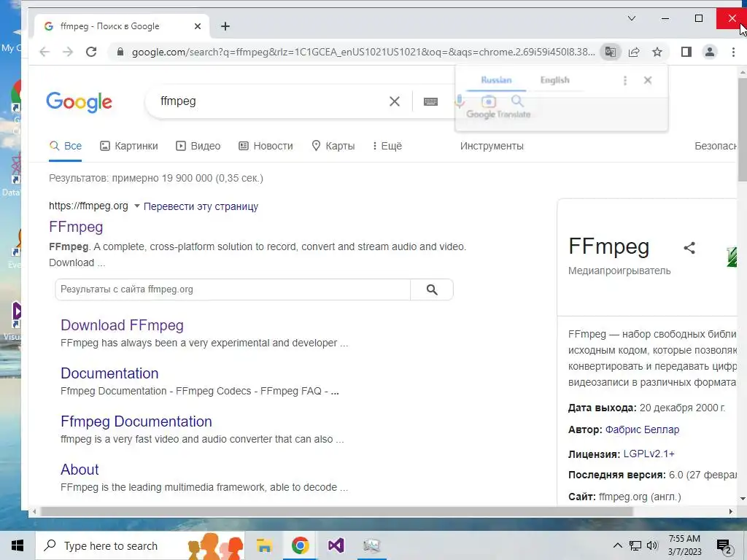The width and height of the screenshot is (747, 560).
Task: Open the Chrome three-dot menu
Action: coord(733,52)
